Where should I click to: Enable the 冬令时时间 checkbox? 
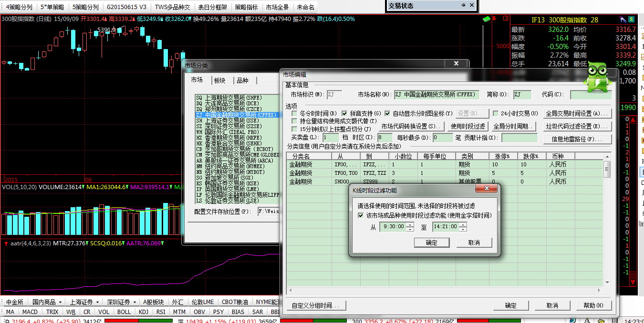(x=294, y=114)
